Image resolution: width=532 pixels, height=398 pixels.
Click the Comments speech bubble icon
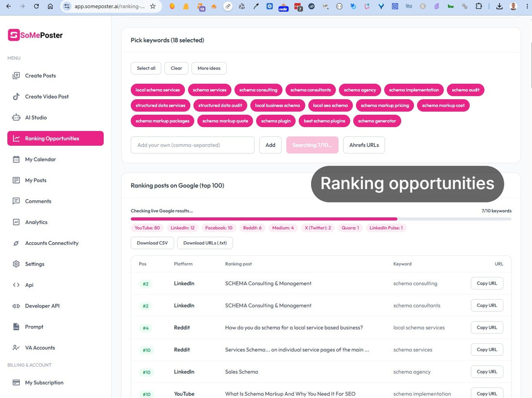tap(16, 201)
